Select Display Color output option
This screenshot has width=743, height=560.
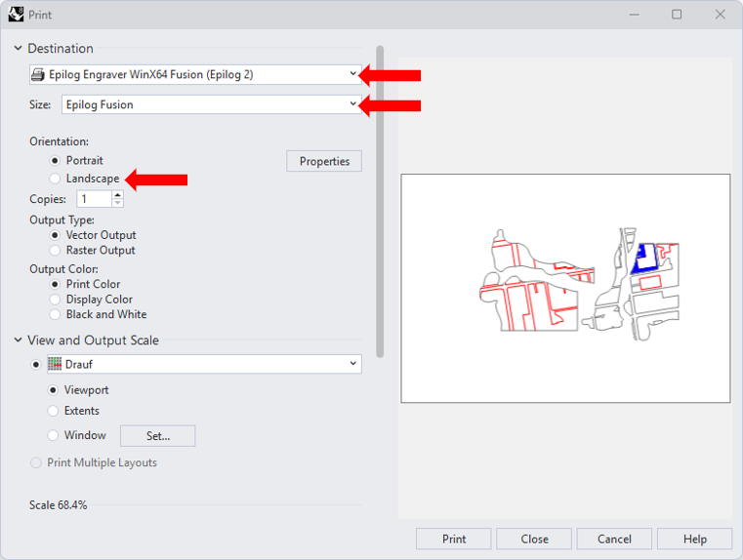point(56,300)
